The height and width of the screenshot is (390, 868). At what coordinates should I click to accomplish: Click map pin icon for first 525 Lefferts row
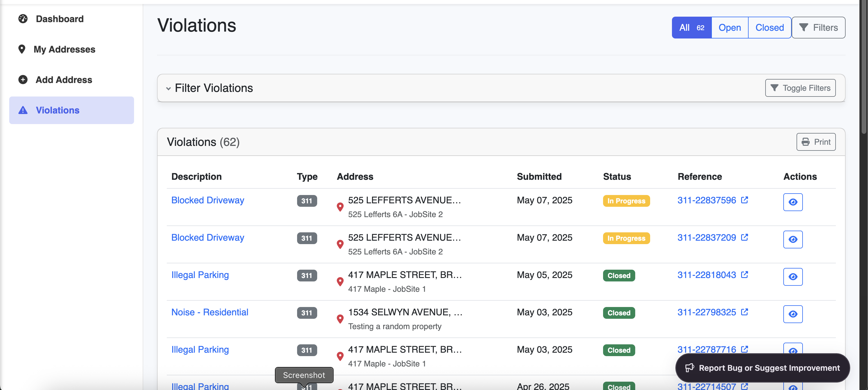340,206
